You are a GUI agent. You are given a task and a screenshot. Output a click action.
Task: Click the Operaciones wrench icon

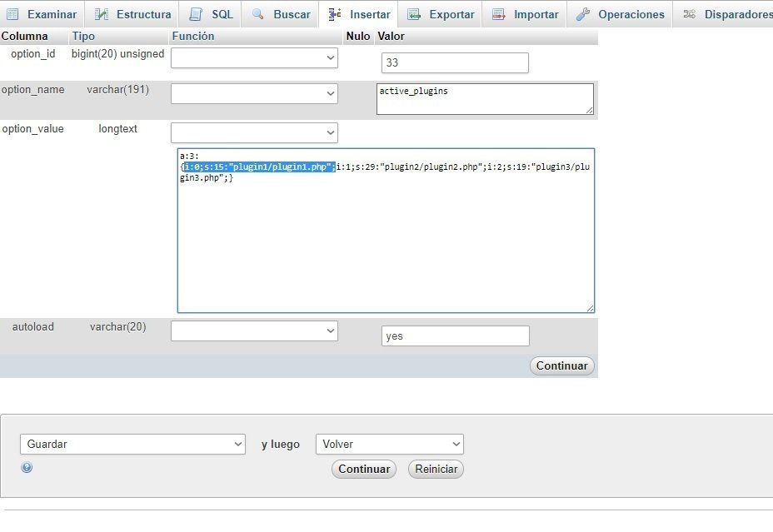point(583,14)
